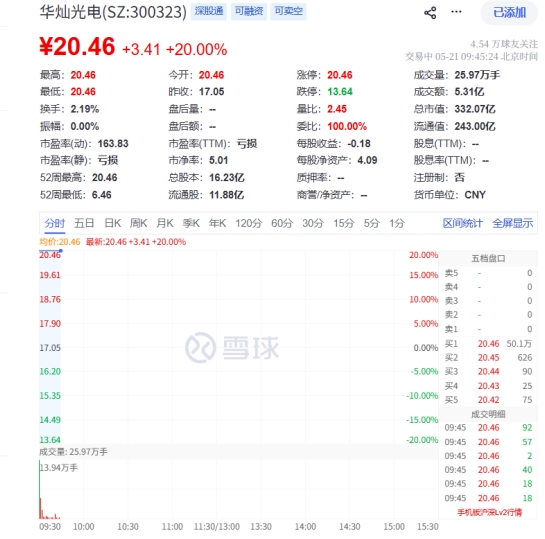This screenshot has width=545, height=539.
Task: Open the three-dots more menu
Action: (x=456, y=12)
